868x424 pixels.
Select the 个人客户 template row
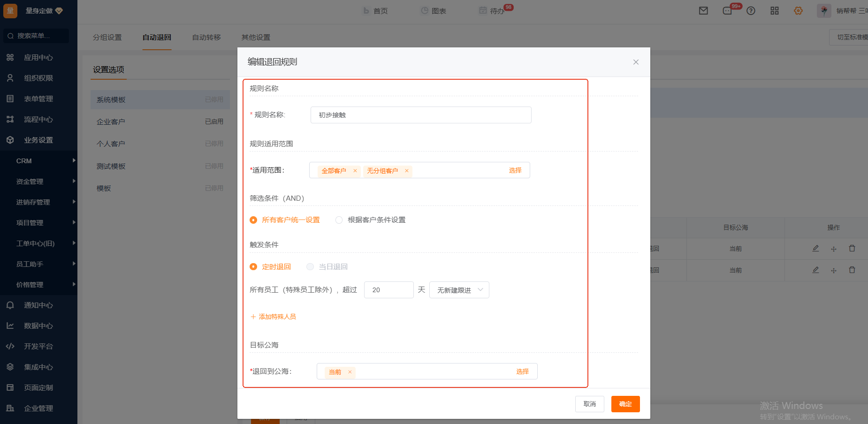coord(160,144)
